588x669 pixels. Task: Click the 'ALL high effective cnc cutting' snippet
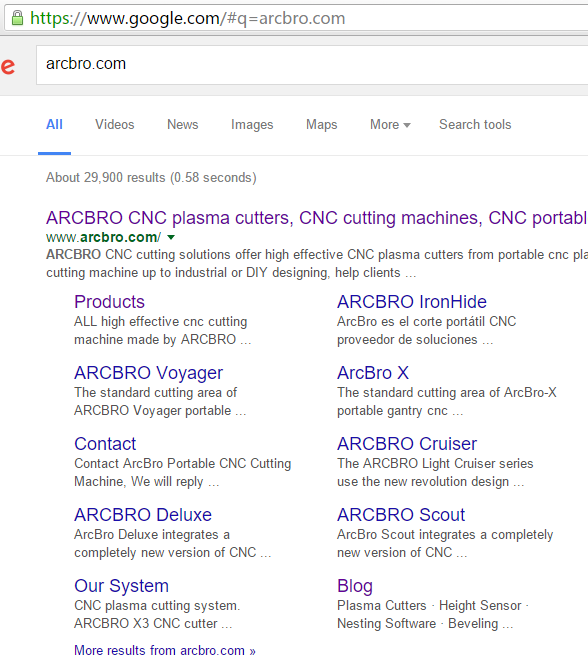coord(160,322)
